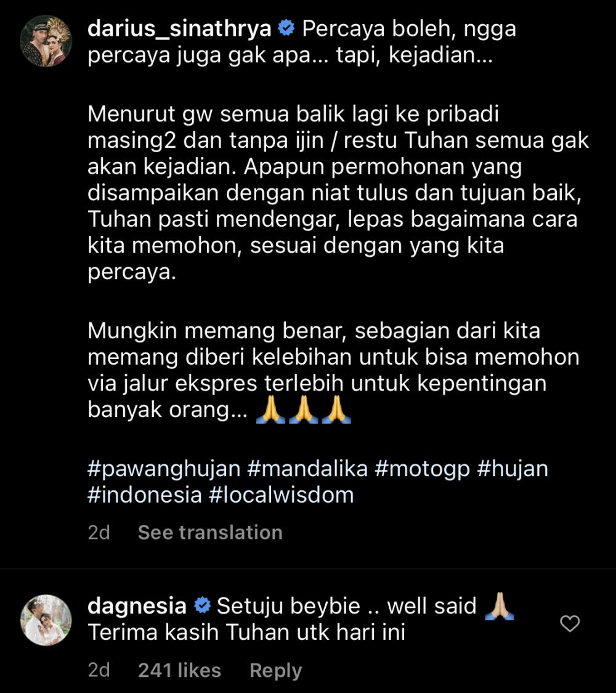Open the #indonesia hashtag
Viewport: 616px width, 693px height.
coord(145,495)
